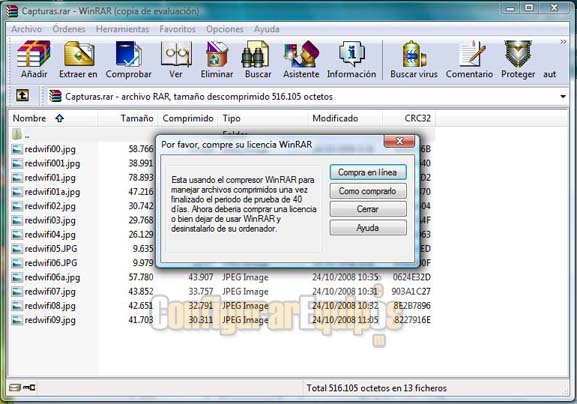Select file redwifi02.jpg
The width and height of the screenshot is (577, 404).
pos(50,206)
